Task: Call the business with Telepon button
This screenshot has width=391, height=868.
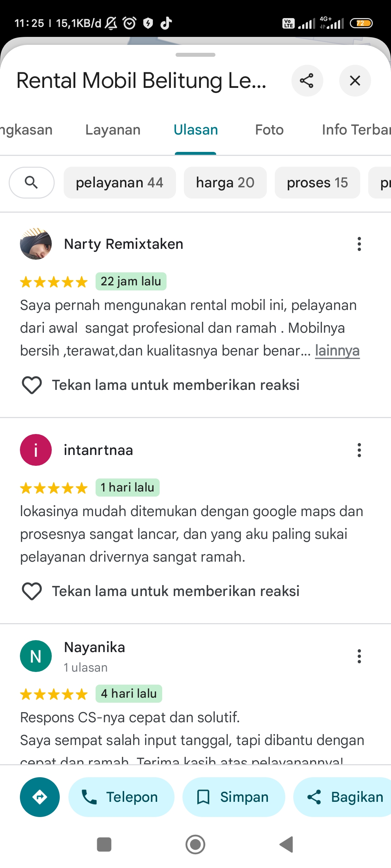Action: (x=121, y=797)
